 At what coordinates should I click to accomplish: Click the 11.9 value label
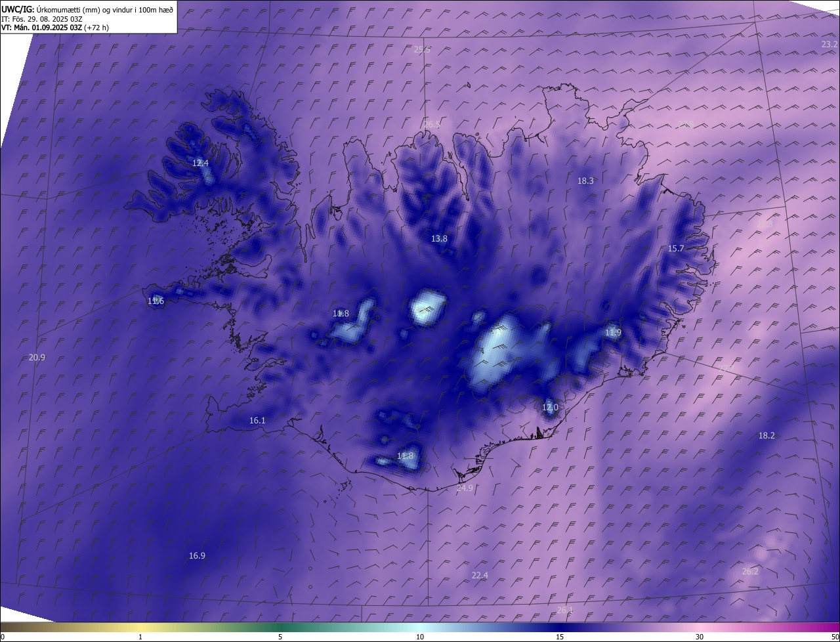point(613,332)
